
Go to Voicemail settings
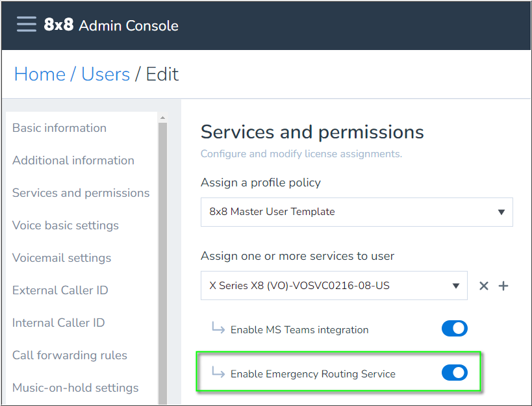point(62,258)
